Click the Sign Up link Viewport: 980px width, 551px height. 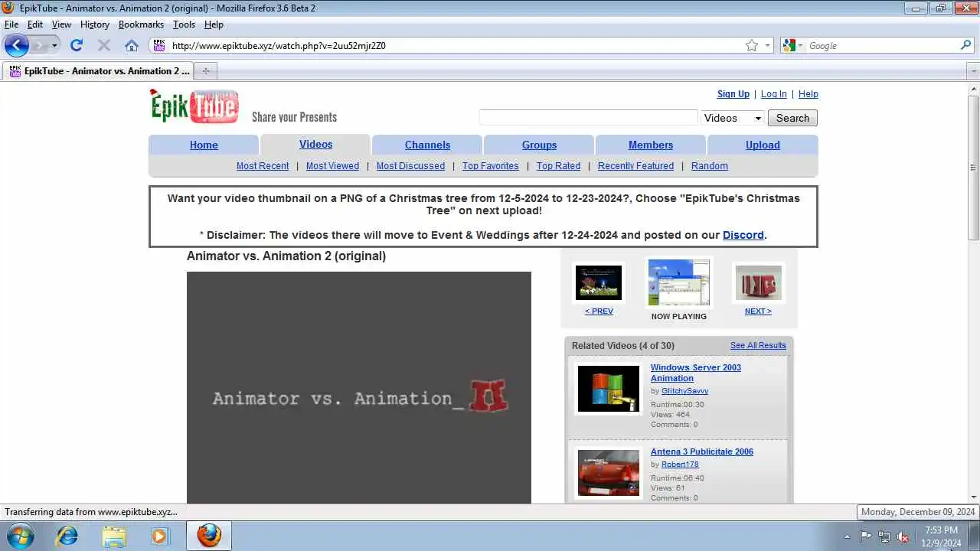[733, 94]
